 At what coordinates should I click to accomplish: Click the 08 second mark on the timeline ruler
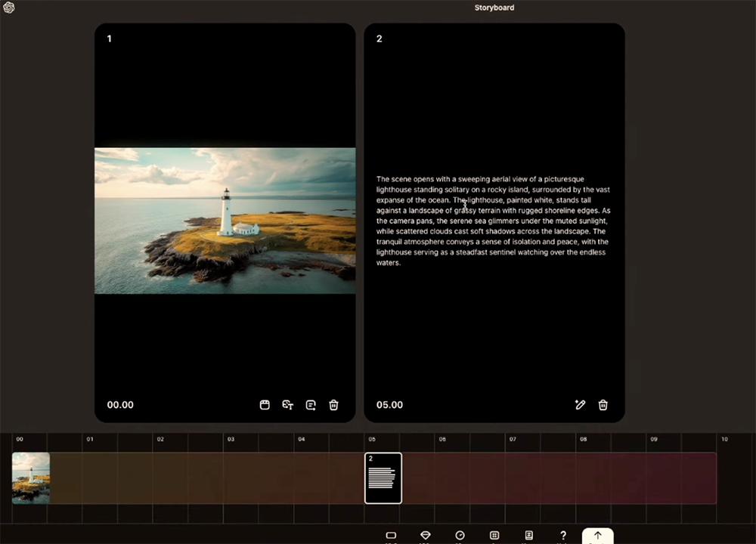[583, 439]
